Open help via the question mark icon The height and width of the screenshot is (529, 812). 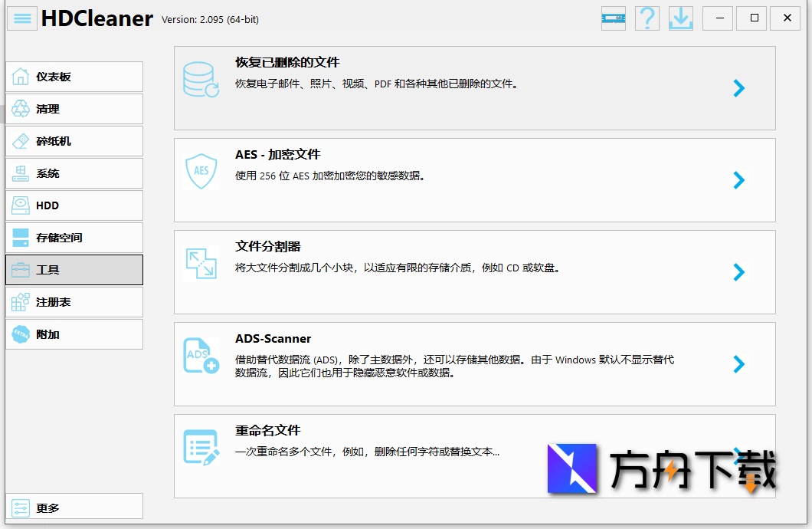647,18
